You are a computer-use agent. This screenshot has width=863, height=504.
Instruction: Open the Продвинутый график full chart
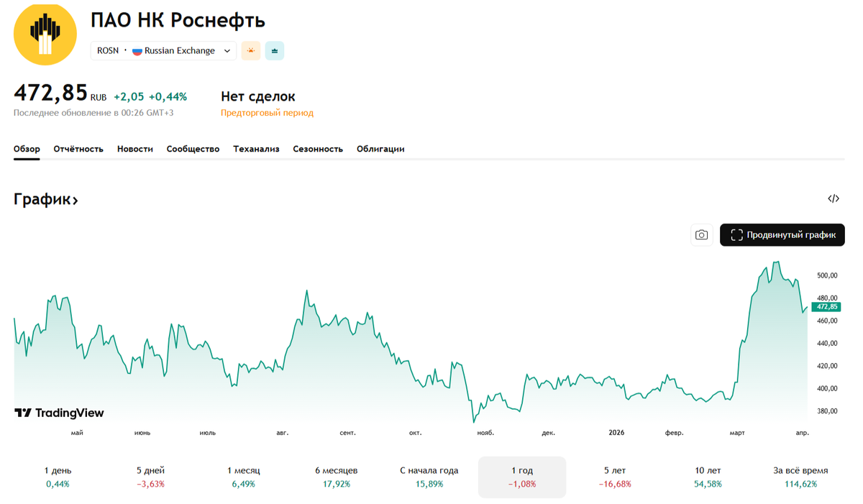pyautogui.click(x=782, y=235)
